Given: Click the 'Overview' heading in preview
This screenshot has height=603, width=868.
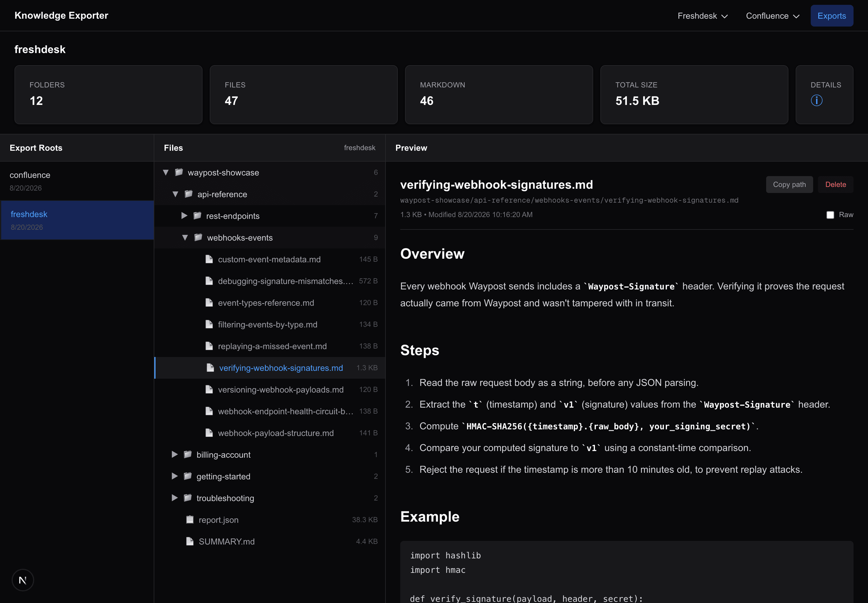Looking at the screenshot, I should (432, 254).
